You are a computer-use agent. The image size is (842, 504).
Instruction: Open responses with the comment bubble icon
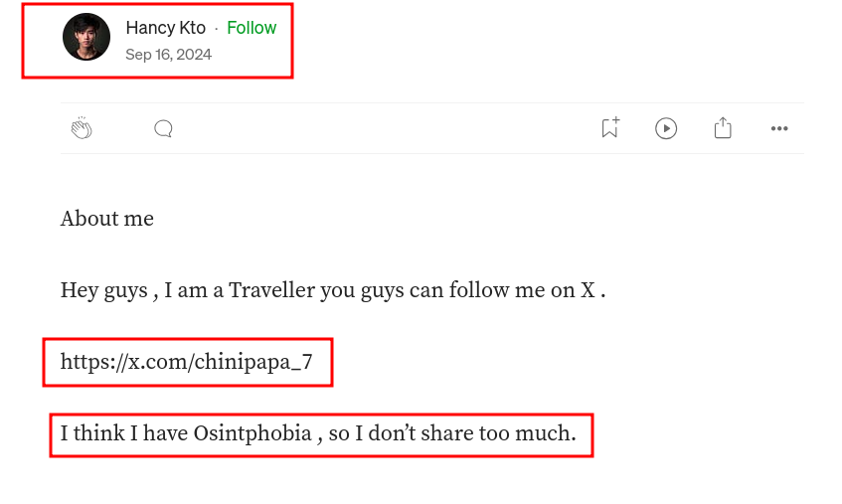[164, 128]
